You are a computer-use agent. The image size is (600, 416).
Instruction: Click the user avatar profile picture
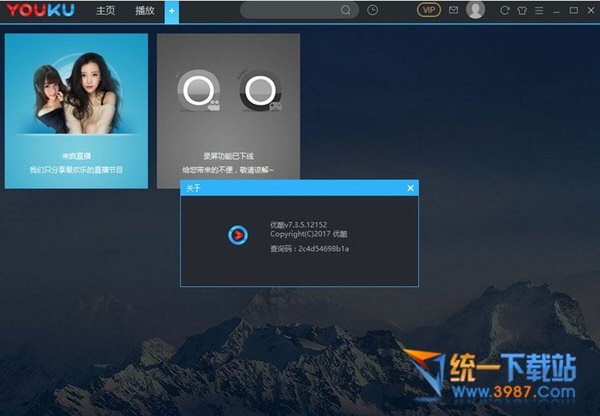pyautogui.click(x=475, y=10)
